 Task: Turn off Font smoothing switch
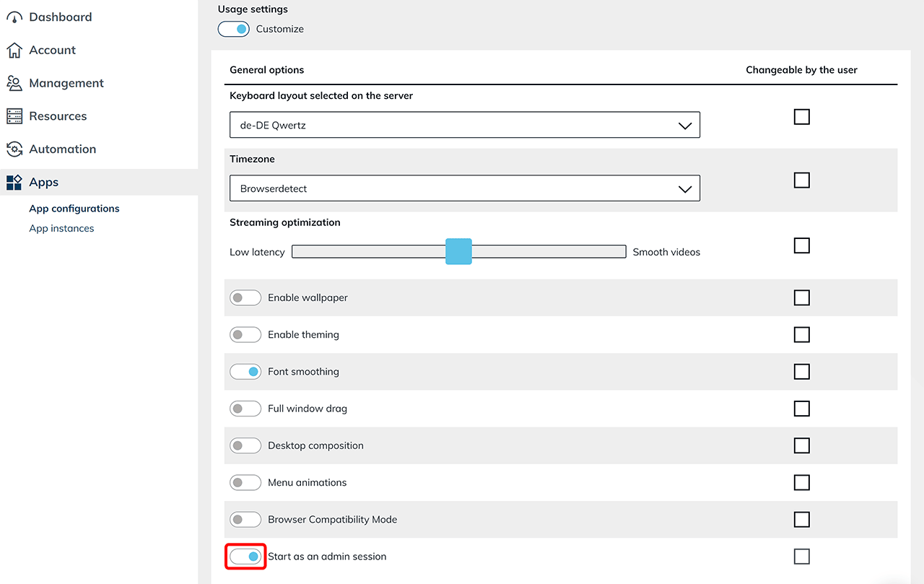[245, 372]
